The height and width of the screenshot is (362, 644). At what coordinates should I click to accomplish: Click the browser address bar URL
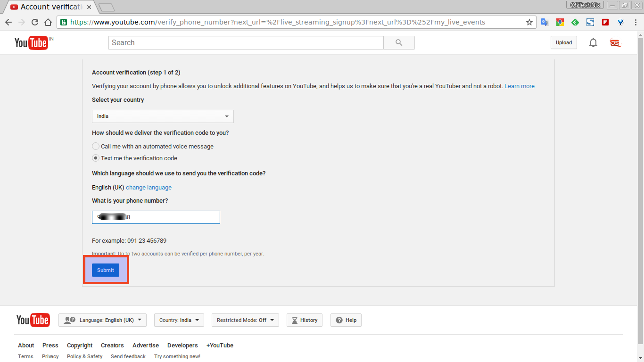278,22
